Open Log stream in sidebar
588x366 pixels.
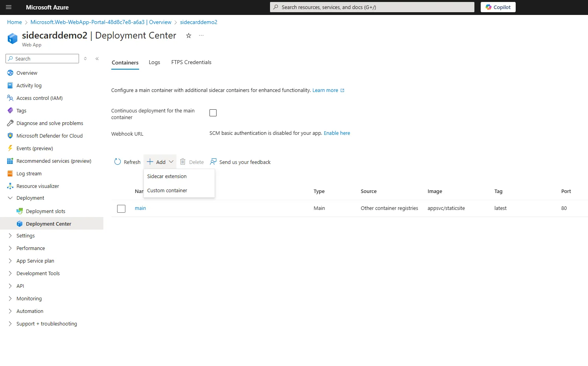[x=29, y=173]
